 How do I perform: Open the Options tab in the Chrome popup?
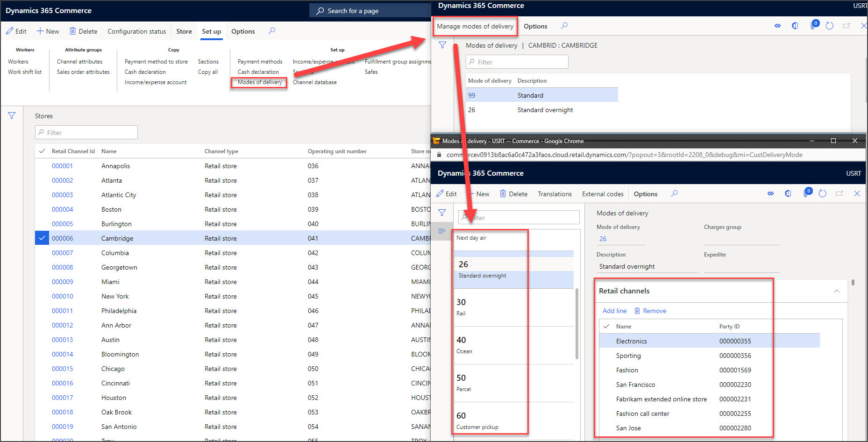point(646,194)
